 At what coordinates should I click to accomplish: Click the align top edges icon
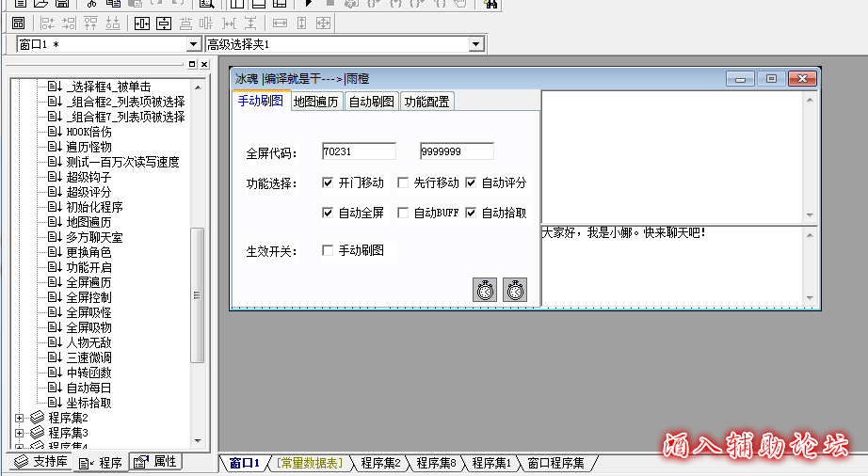tap(90, 24)
